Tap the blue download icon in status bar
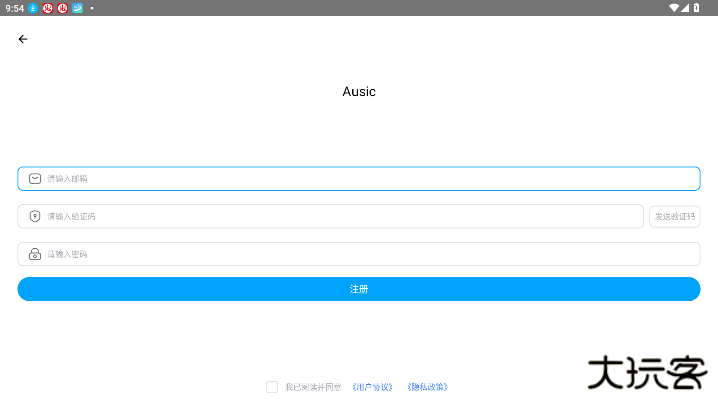Screen dimensions: 718x404 (x=33, y=8)
